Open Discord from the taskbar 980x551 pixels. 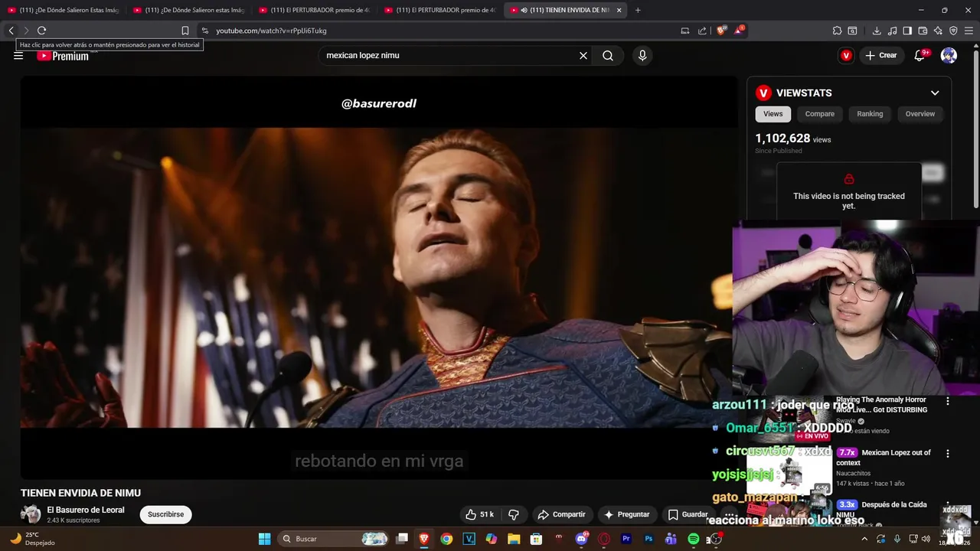pos(582,539)
